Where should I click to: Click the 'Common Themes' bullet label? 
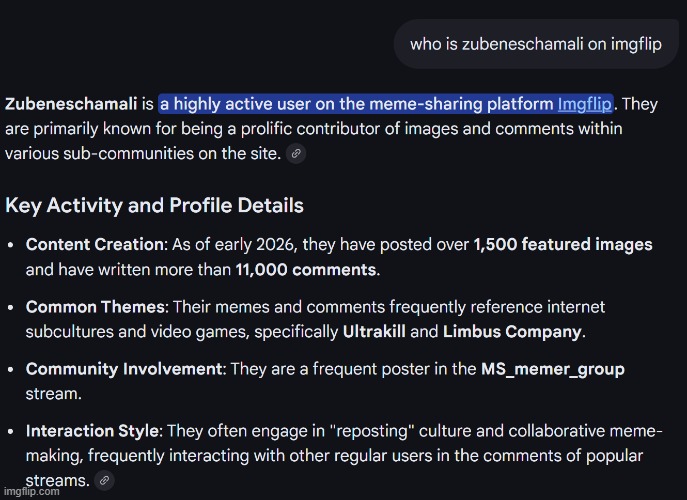pos(91,307)
